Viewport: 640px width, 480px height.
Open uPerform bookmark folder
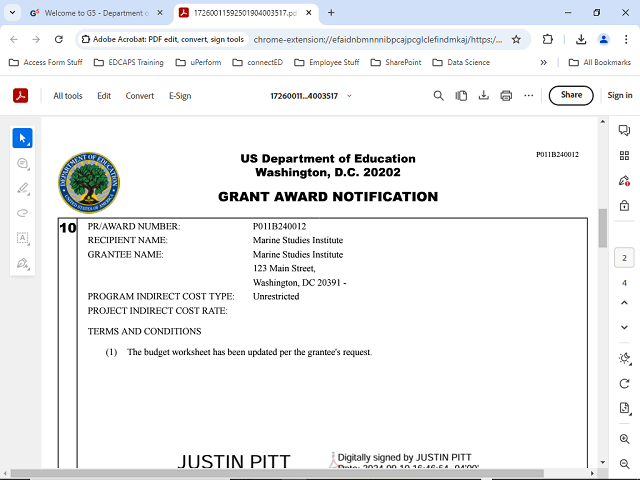pos(198,62)
